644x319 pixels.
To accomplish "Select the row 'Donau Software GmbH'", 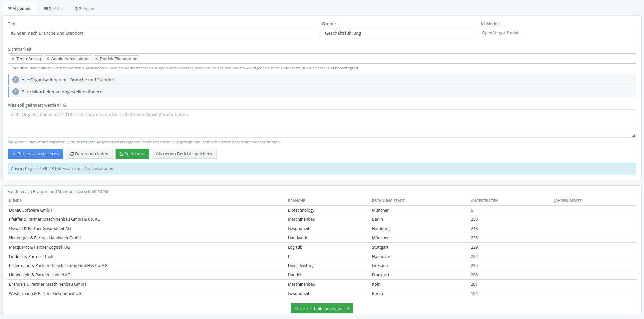I will tap(322, 210).
